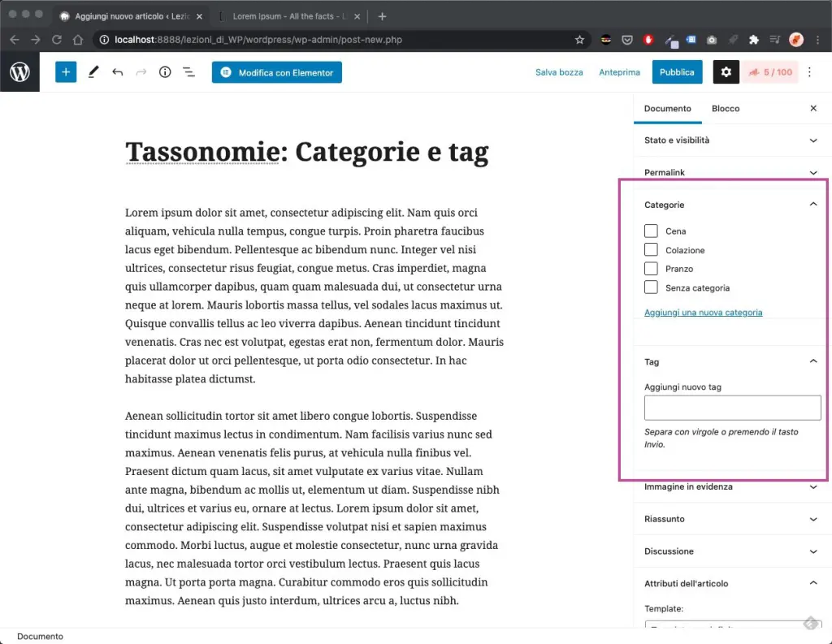Switch to the Documento tab

(668, 108)
